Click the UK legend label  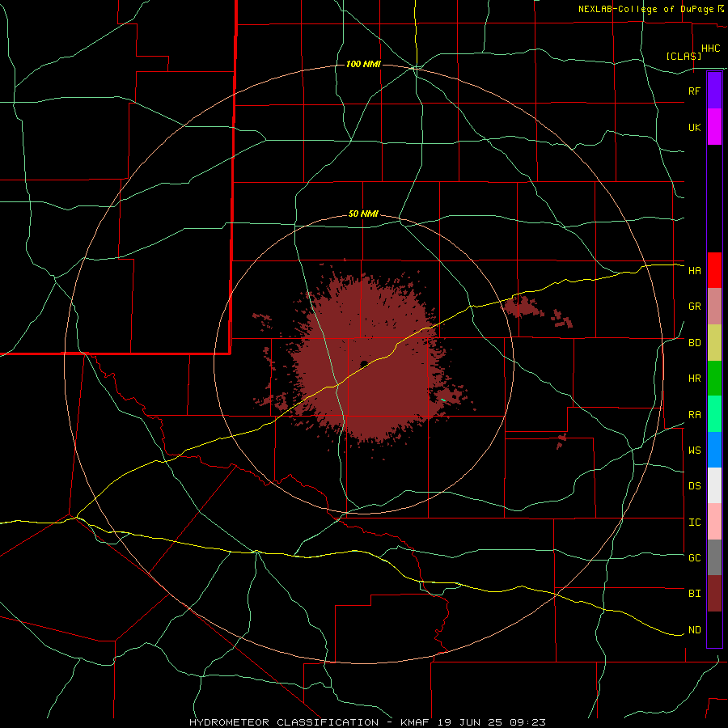click(694, 127)
